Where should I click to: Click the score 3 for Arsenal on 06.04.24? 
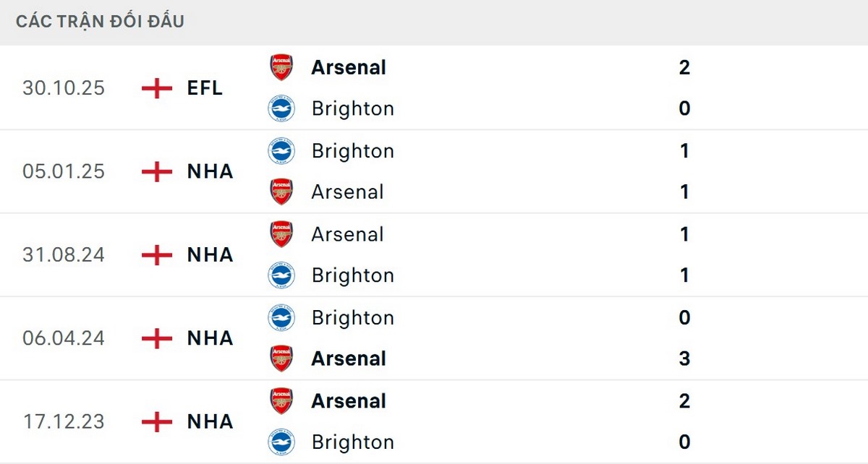click(x=684, y=358)
